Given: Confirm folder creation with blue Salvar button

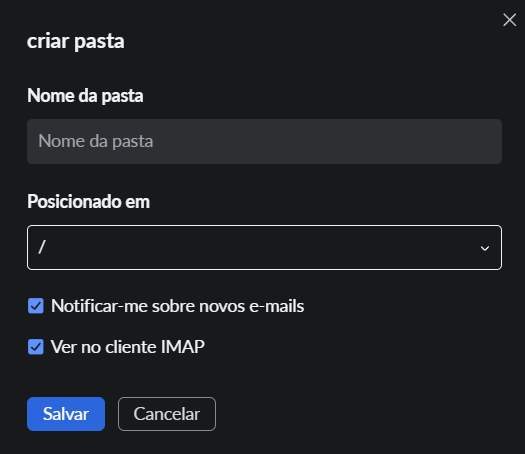Looking at the screenshot, I should [x=66, y=414].
